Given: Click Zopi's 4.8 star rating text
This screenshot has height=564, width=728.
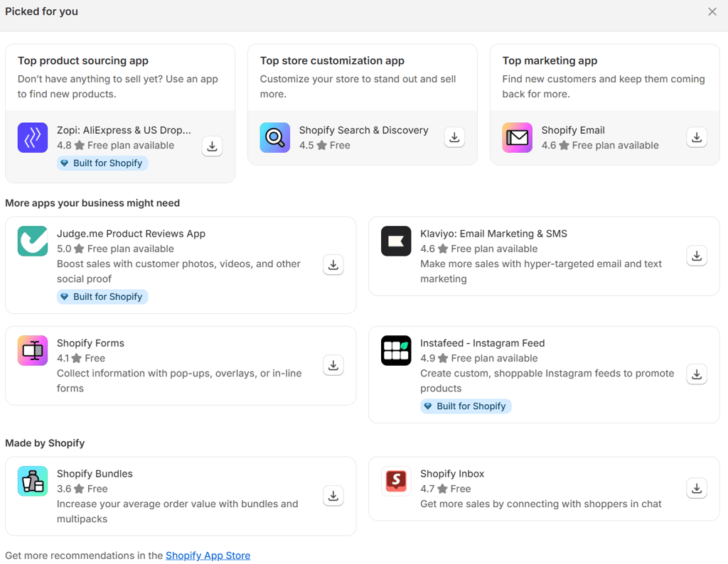Looking at the screenshot, I should [116, 146].
